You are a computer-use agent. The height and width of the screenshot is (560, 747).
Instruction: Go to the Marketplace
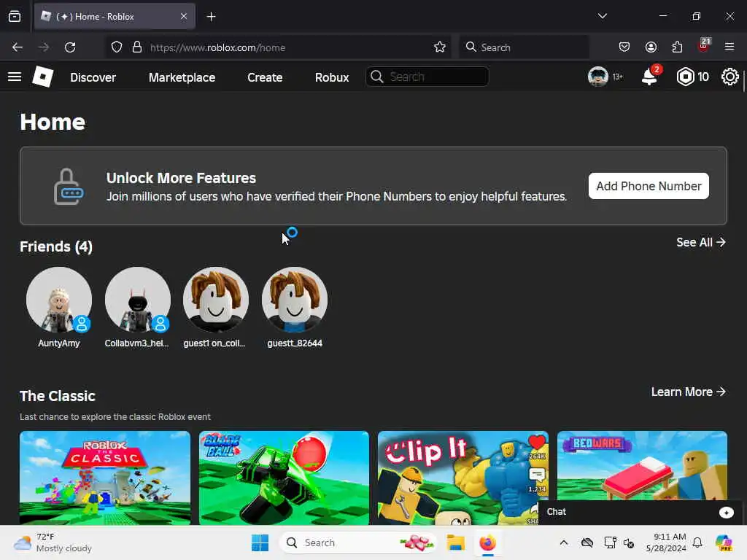click(x=182, y=77)
